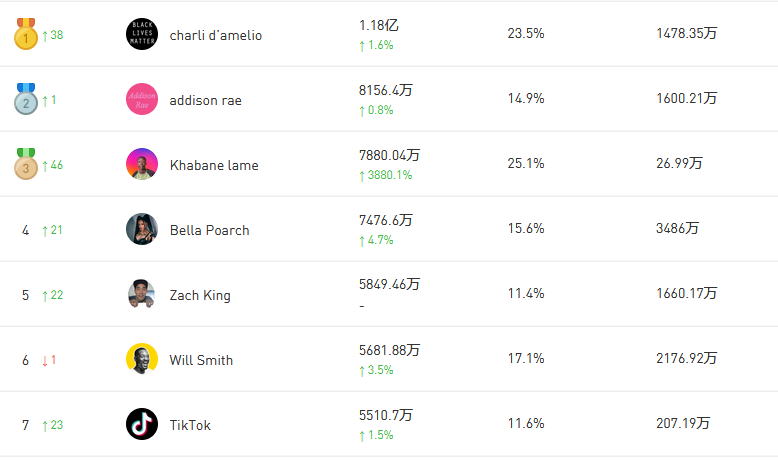
Task: Click charli d'amelio's 1.18亿 follower count
Action: point(379,25)
